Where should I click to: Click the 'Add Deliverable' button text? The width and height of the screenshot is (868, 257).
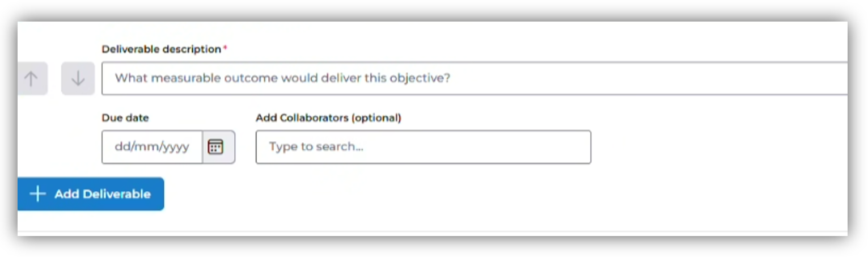tap(103, 194)
